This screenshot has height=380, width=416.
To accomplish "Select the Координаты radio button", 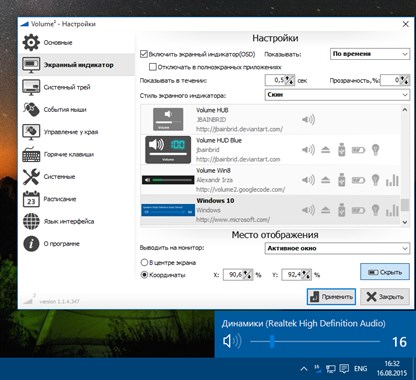I will point(144,275).
